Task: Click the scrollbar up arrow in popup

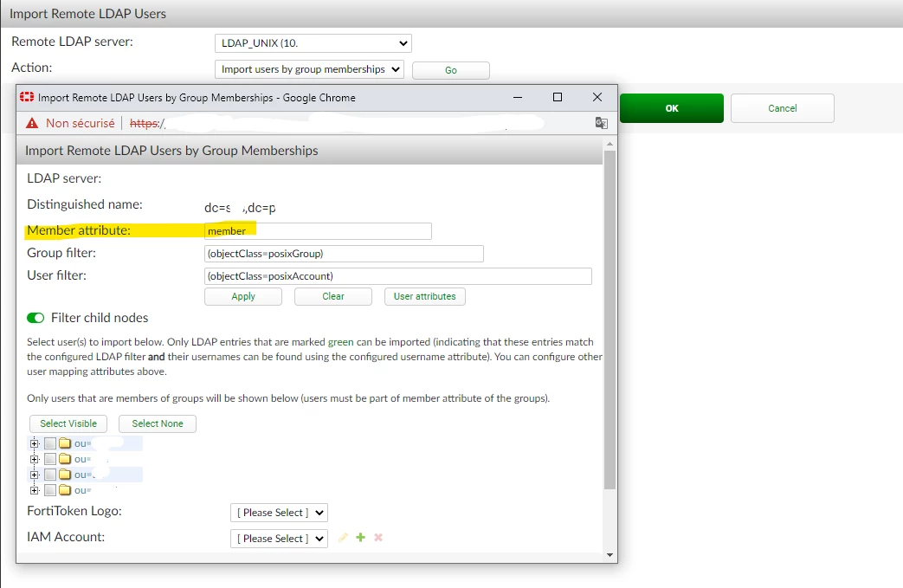Action: [x=610, y=144]
